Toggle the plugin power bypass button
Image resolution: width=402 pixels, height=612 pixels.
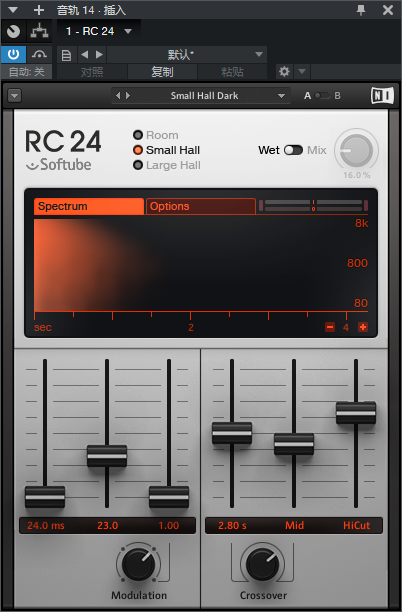coord(13,54)
